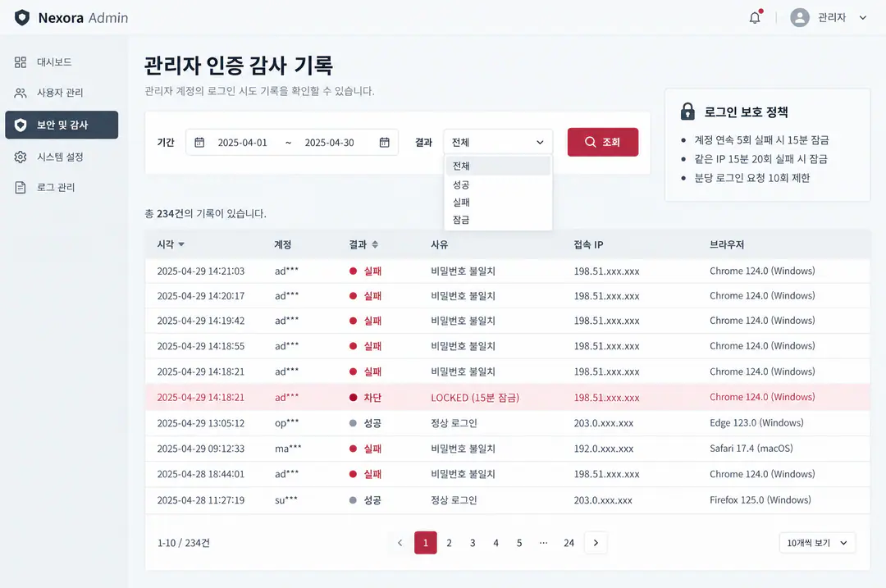This screenshot has width=886, height=588.
Task: Sort by the 시각 column header
Action: coord(171,244)
